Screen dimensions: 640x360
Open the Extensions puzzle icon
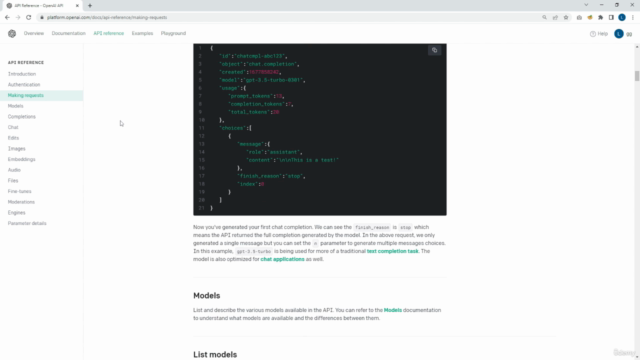[600, 18]
